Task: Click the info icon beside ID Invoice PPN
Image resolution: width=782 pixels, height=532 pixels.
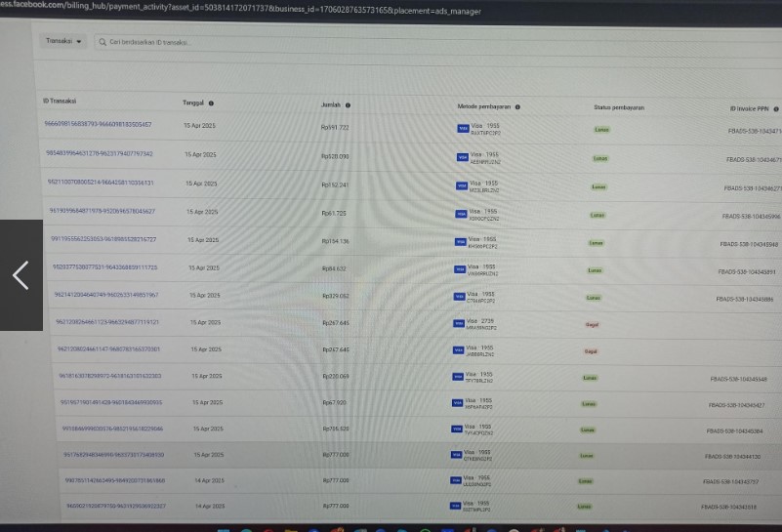Action: point(775,108)
